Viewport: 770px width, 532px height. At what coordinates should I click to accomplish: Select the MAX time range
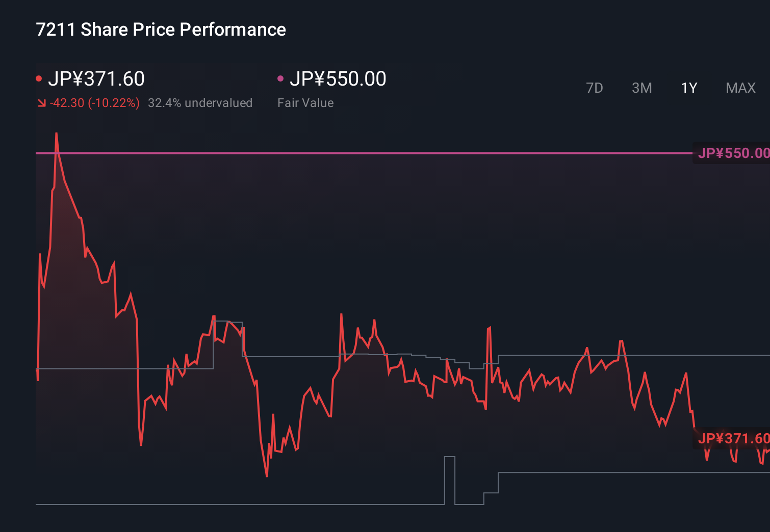(740, 88)
